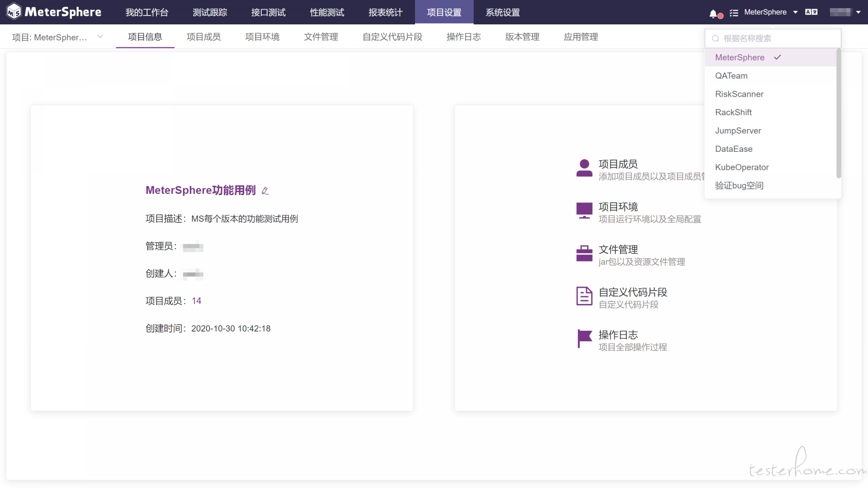Click the custom code snippet document icon

point(584,296)
